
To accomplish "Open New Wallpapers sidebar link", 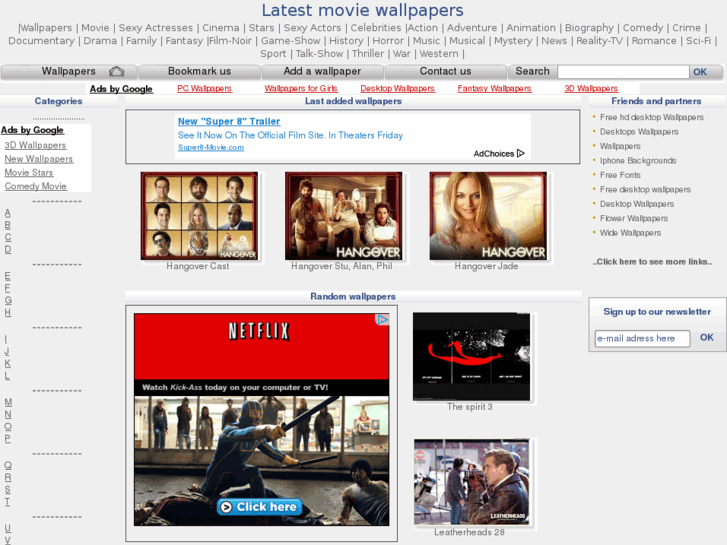I will tap(38, 159).
